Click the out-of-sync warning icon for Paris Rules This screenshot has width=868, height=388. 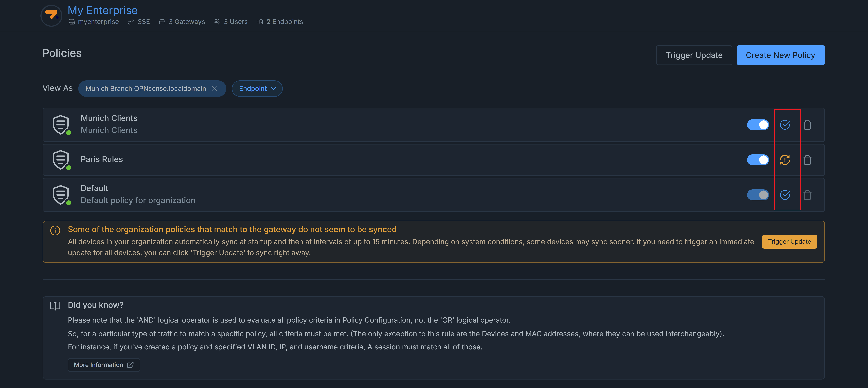pyautogui.click(x=785, y=160)
